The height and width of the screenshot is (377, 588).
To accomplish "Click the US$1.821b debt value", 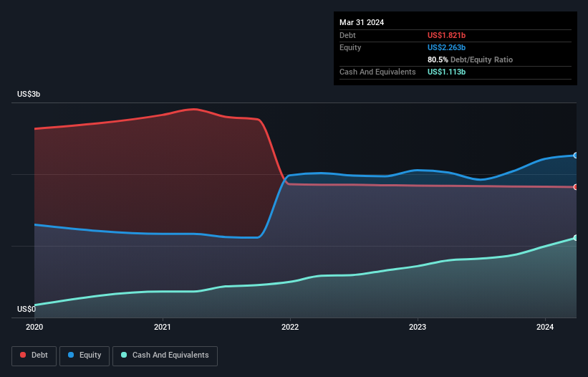I will (x=446, y=35).
